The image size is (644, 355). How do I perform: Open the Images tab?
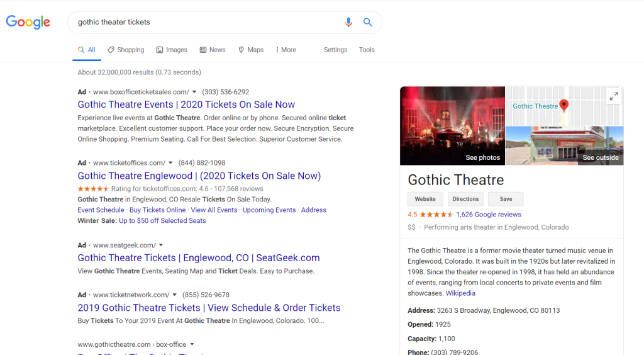tap(172, 50)
